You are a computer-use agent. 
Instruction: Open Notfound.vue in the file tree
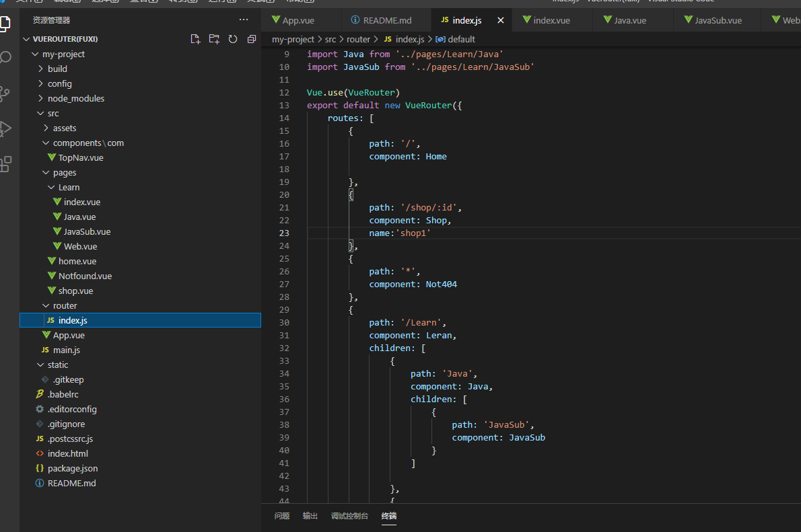coord(85,276)
